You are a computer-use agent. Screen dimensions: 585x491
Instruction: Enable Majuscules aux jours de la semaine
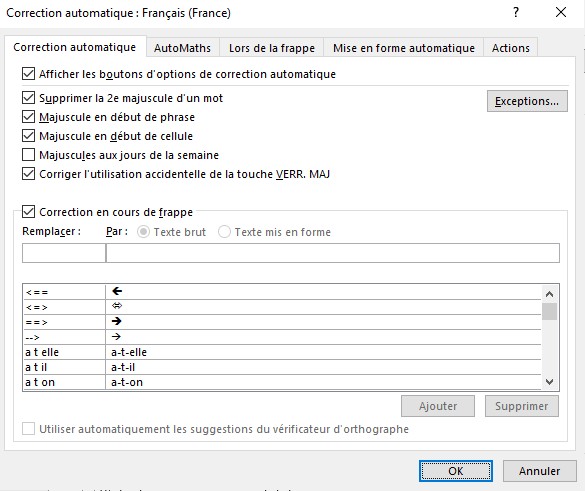[x=28, y=155]
